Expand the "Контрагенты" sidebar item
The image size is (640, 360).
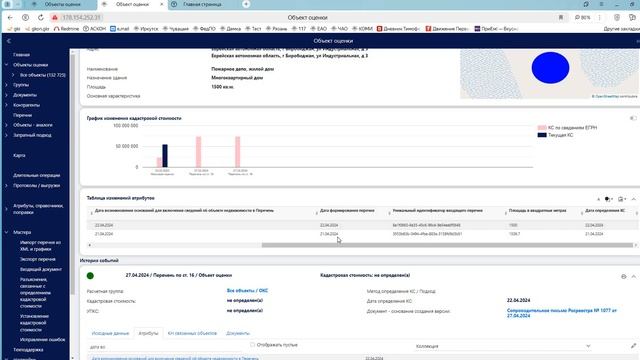(x=7, y=105)
